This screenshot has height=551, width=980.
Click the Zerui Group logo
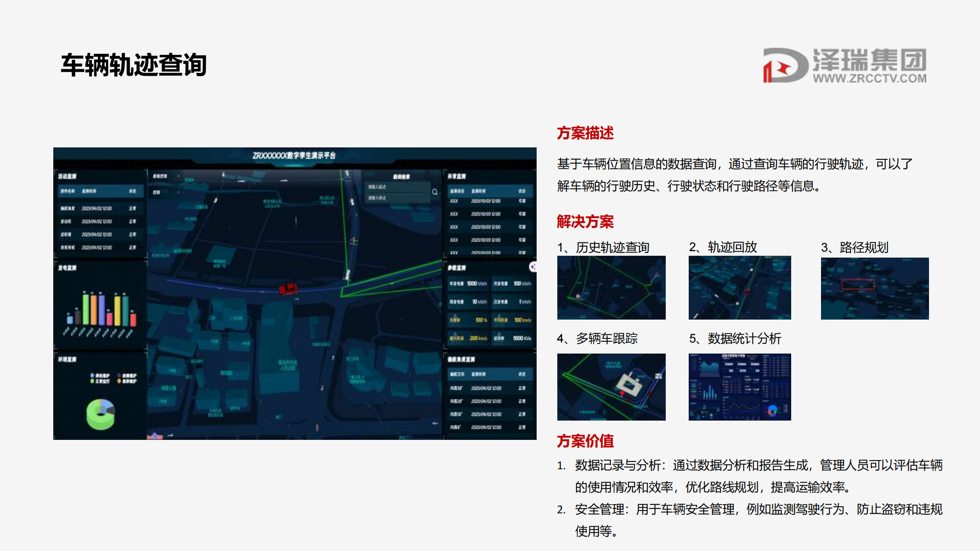(x=785, y=66)
